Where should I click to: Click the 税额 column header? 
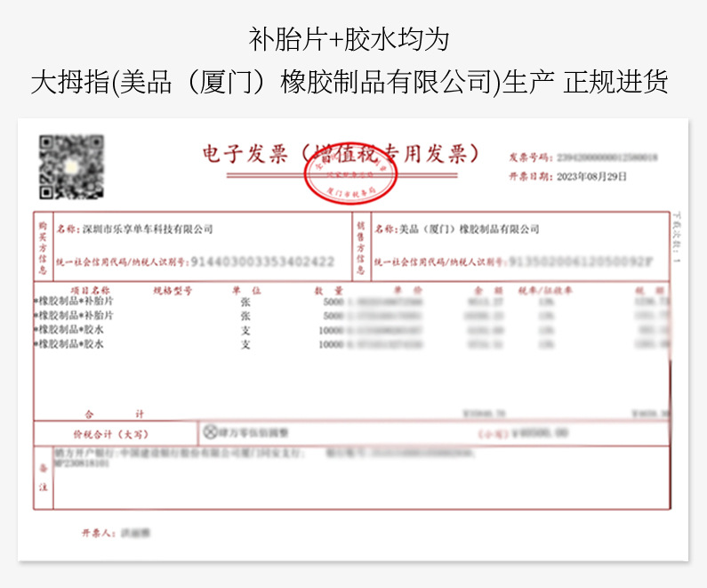tap(650, 290)
